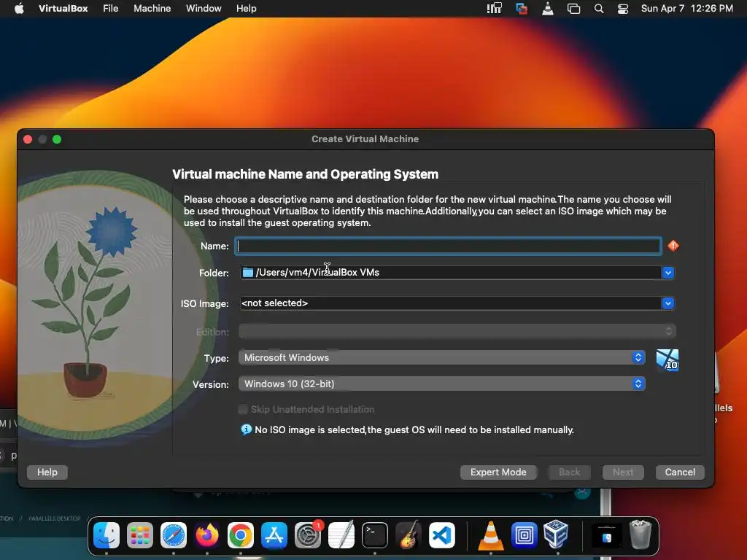Open the Version dropdown showing Windows 10 (32-bit)
Screen dimensions: 747x560
point(442,384)
